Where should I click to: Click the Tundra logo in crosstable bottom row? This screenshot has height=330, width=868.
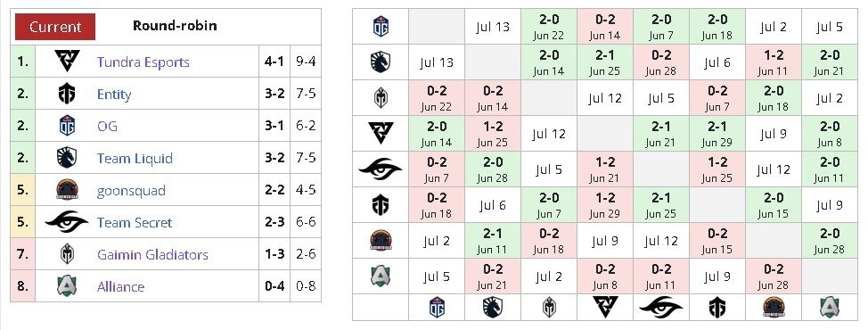point(605,308)
